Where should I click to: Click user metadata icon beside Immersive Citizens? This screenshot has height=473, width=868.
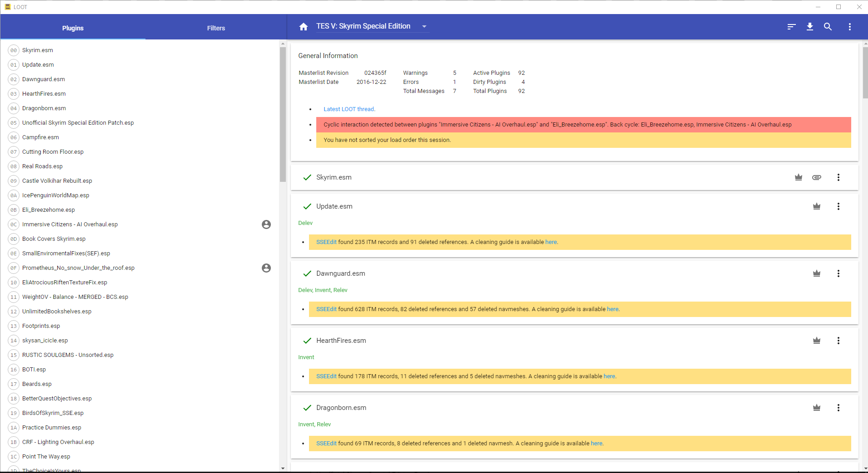tap(266, 224)
